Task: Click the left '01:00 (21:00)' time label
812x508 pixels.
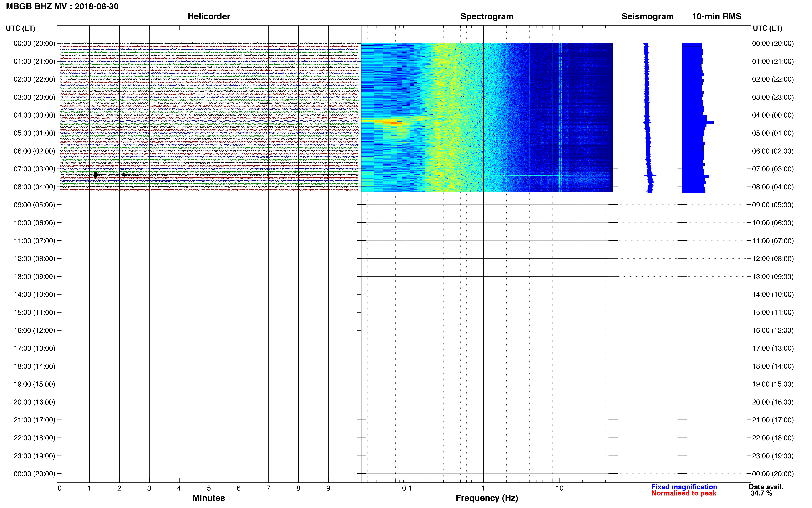Action: (x=34, y=62)
